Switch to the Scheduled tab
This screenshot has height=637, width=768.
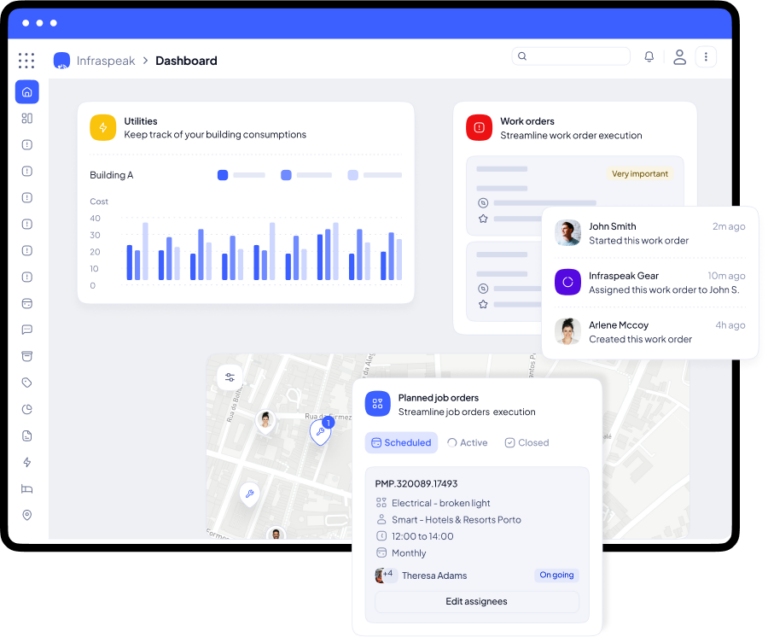tap(400, 442)
